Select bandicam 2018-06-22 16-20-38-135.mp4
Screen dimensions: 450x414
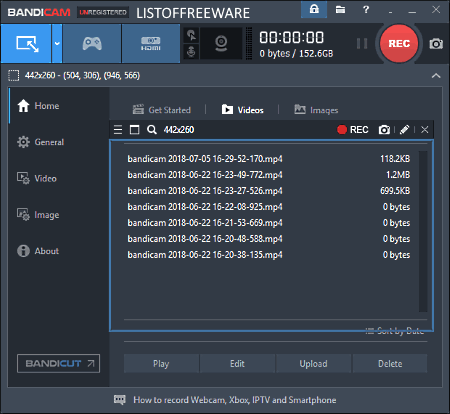[x=269, y=255]
